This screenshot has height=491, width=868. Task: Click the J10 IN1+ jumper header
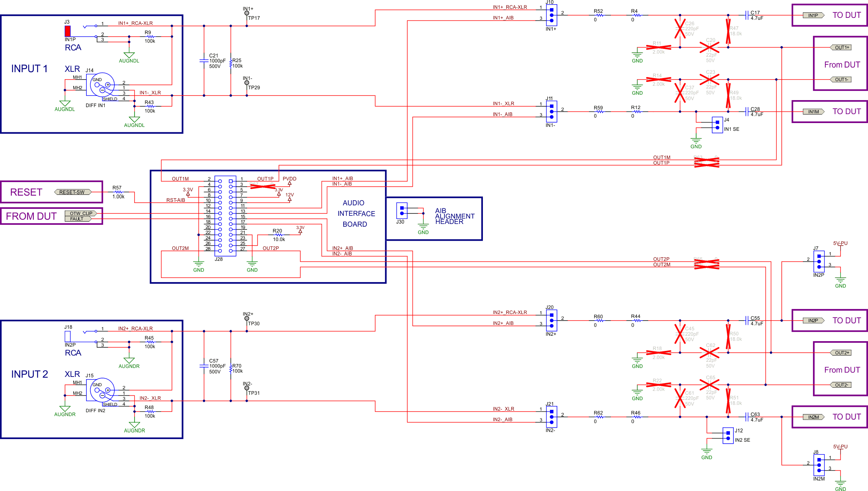coord(552,15)
